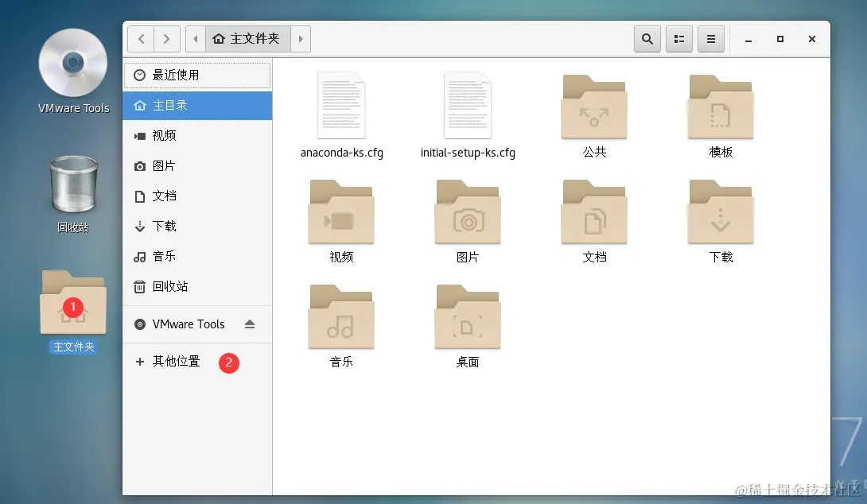Select the 视频 folder in the file area
Image resolution: width=867 pixels, height=504 pixels.
tap(341, 211)
